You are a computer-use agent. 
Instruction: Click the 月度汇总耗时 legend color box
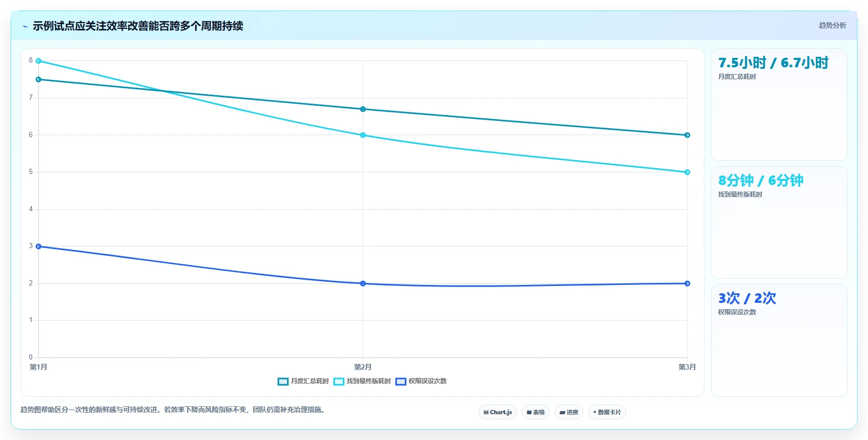coord(283,381)
